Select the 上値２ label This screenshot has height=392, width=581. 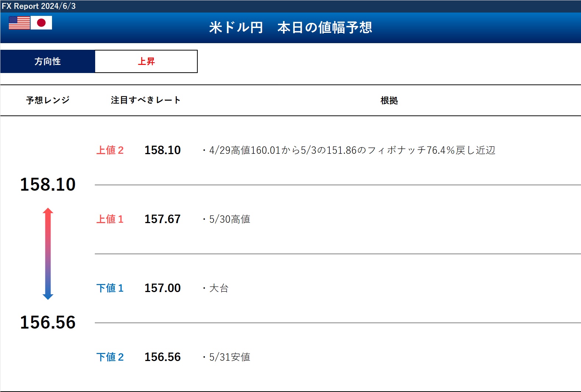point(110,150)
